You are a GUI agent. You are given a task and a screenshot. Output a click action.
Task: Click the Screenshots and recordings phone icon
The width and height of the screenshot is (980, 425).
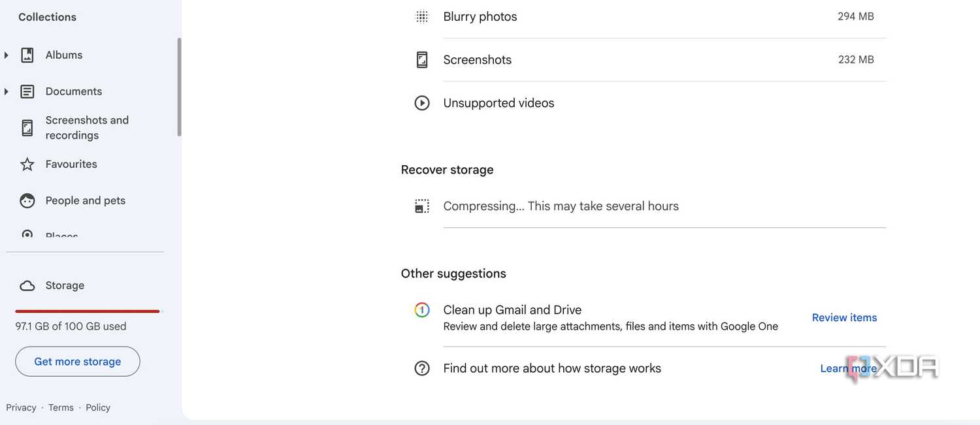point(27,127)
